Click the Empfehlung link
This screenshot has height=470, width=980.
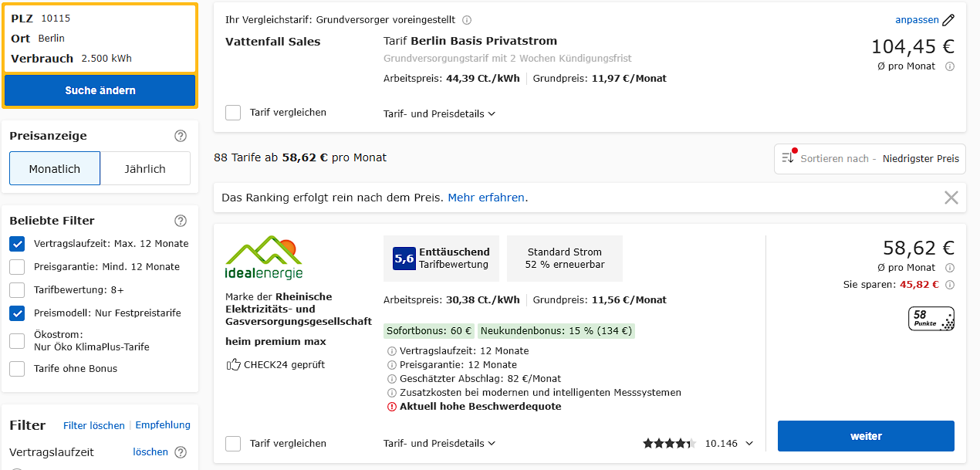tap(163, 425)
